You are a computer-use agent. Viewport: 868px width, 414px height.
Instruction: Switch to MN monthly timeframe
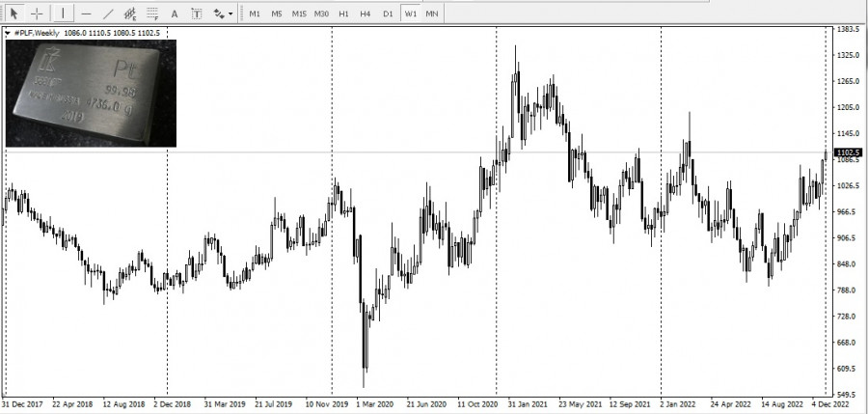pyautogui.click(x=432, y=14)
